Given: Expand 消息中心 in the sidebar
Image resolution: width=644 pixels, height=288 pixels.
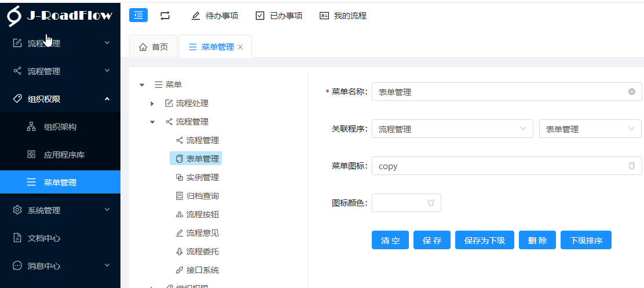Looking at the screenshot, I should click(x=60, y=265).
